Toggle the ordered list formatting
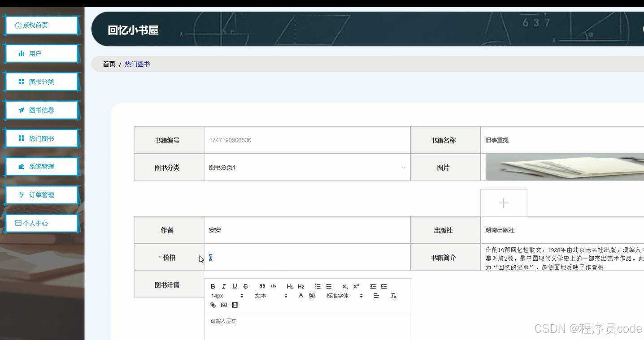The width and height of the screenshot is (644, 340). click(318, 286)
